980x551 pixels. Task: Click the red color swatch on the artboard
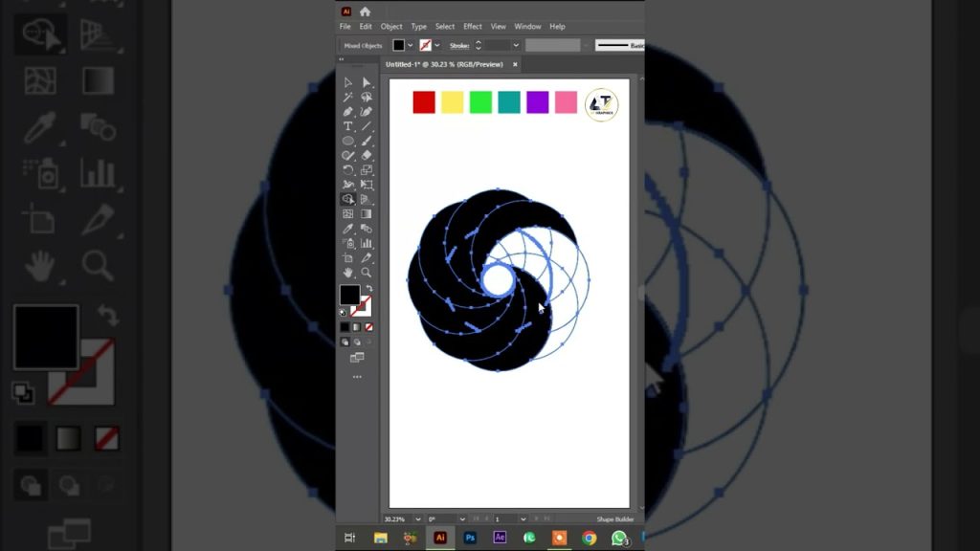point(423,101)
